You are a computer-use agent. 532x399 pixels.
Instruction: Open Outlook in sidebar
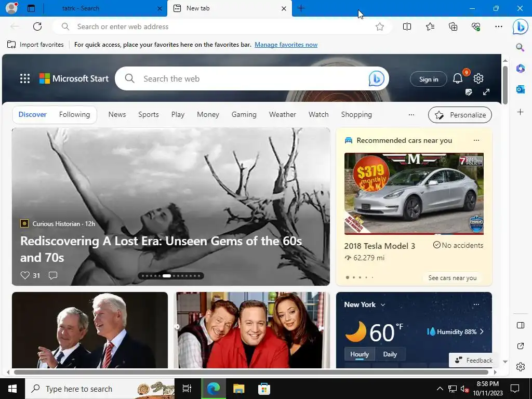coord(520,89)
